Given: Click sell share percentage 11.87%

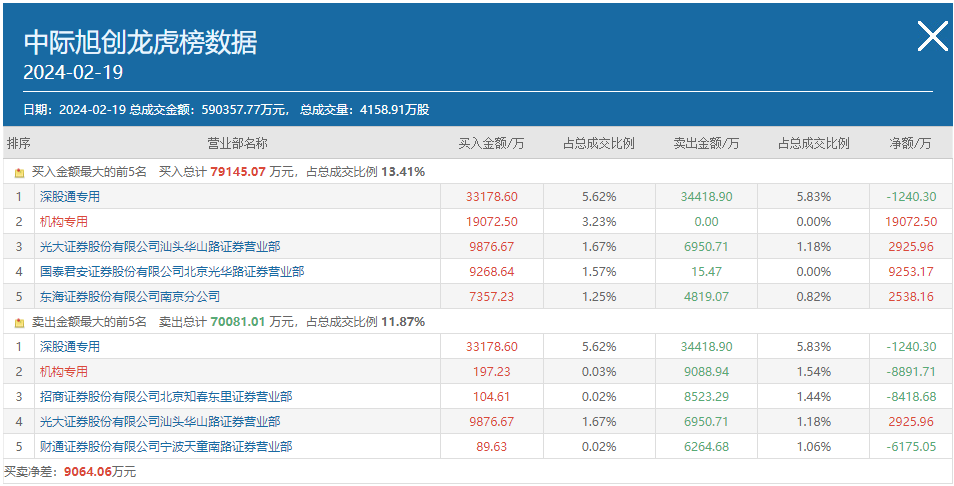Looking at the screenshot, I should click(x=403, y=322).
